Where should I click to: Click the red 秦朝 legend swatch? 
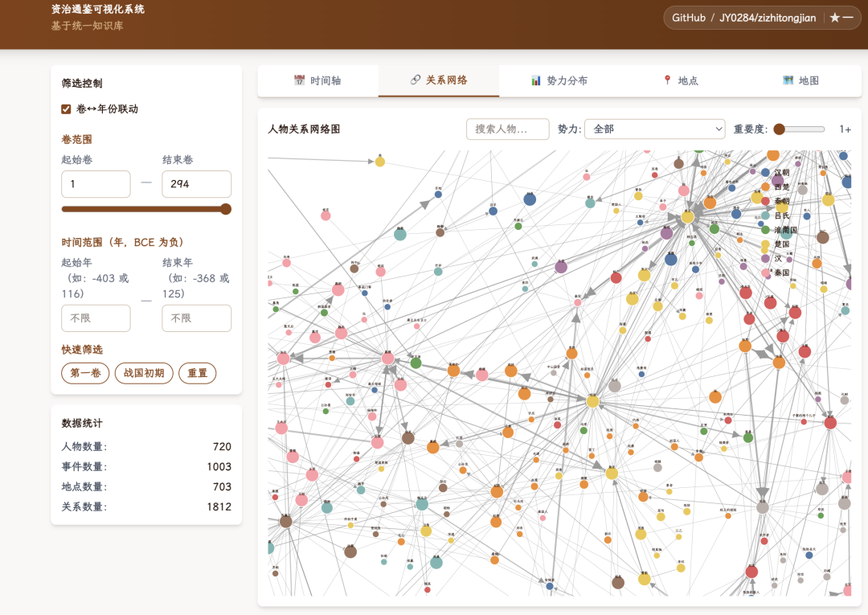pos(766,201)
